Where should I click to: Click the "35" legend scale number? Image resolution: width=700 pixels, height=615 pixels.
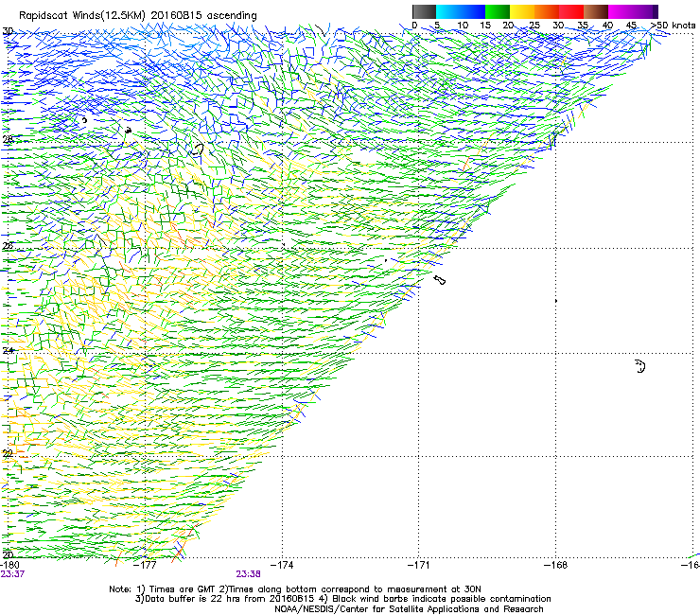click(x=583, y=26)
